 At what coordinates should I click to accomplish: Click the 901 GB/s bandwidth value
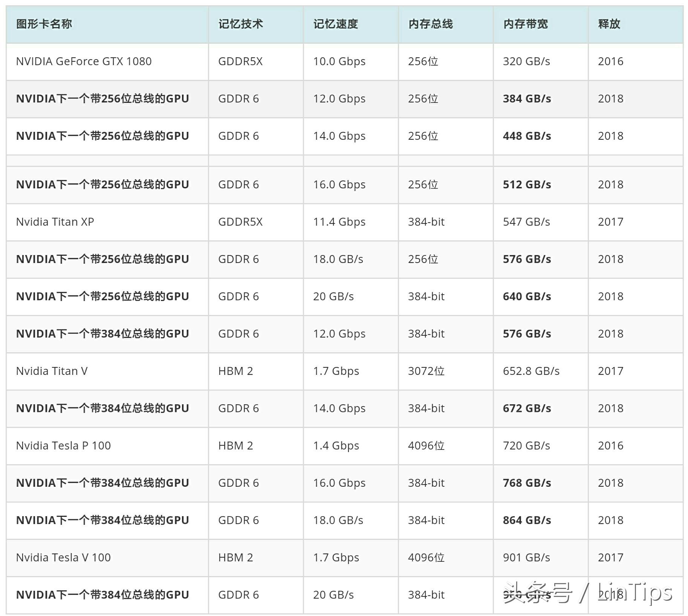(526, 558)
